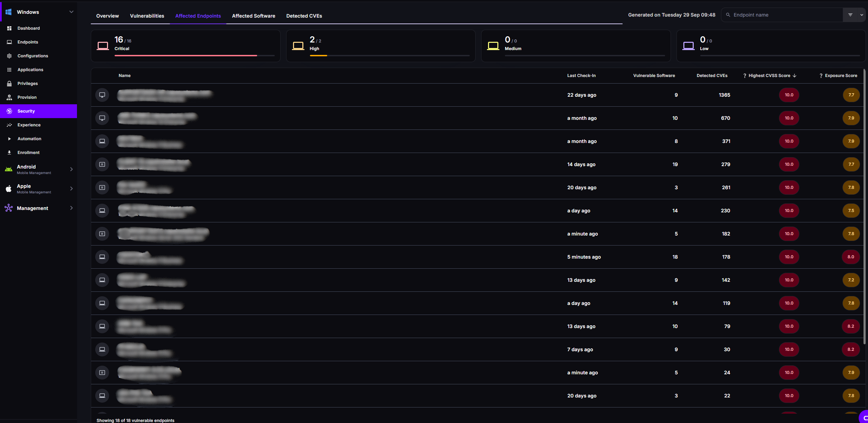Click the filter icon beside search
Image resolution: width=868 pixels, height=423 pixels.
coord(850,15)
